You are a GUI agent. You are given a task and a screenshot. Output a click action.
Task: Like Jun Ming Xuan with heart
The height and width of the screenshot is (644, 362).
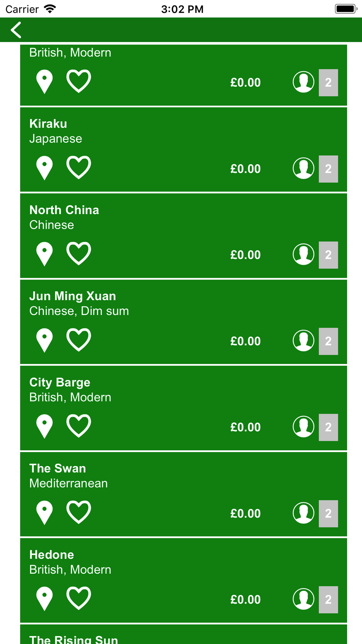[79, 340]
